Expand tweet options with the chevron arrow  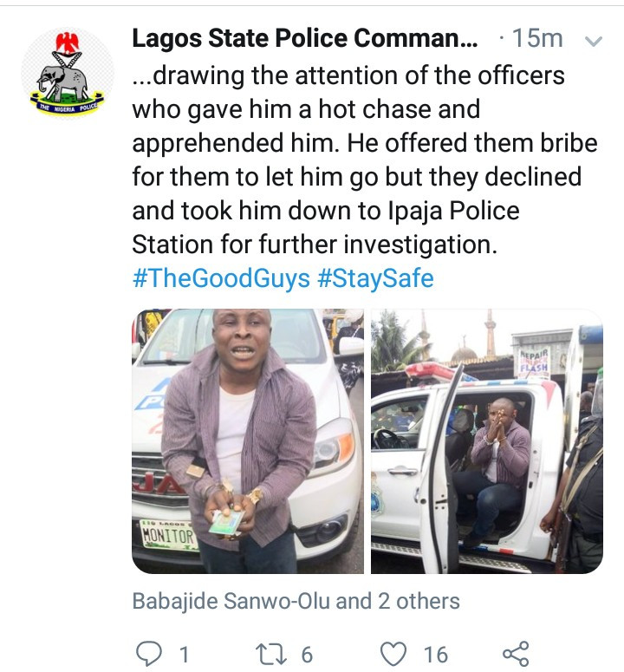(x=594, y=40)
